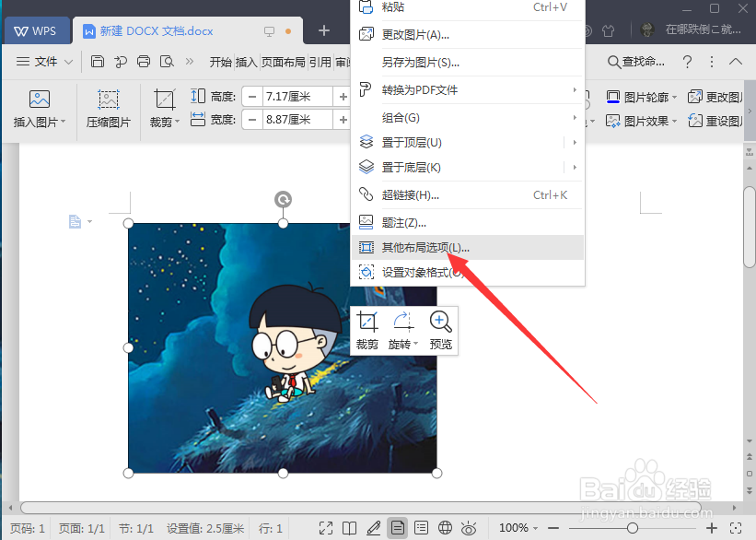Switch to web layout view in the status bar
The width and height of the screenshot is (756, 540).
[x=445, y=528]
